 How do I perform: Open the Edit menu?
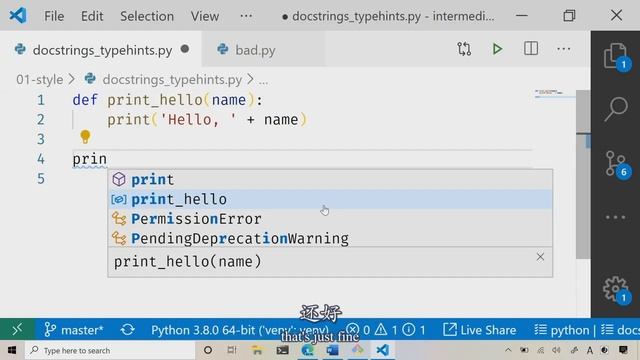92,16
